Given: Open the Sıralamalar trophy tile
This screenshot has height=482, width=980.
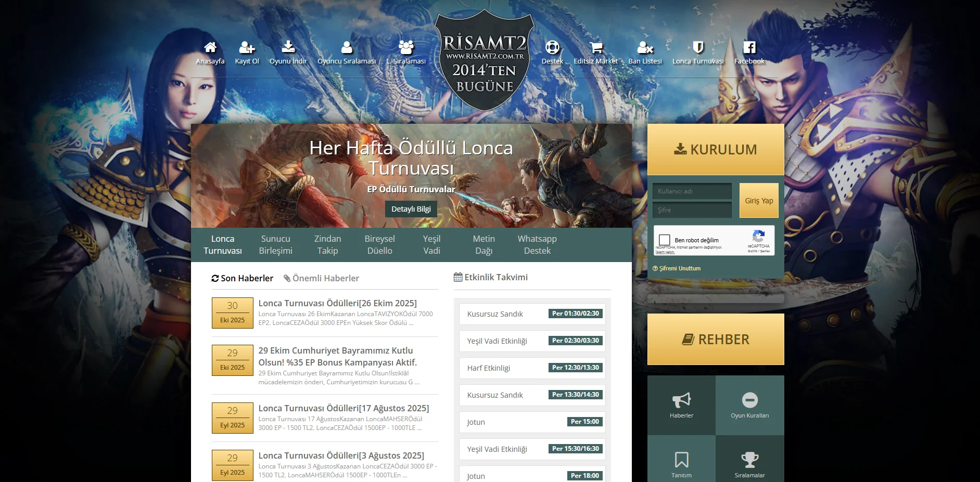Looking at the screenshot, I should 749,464.
